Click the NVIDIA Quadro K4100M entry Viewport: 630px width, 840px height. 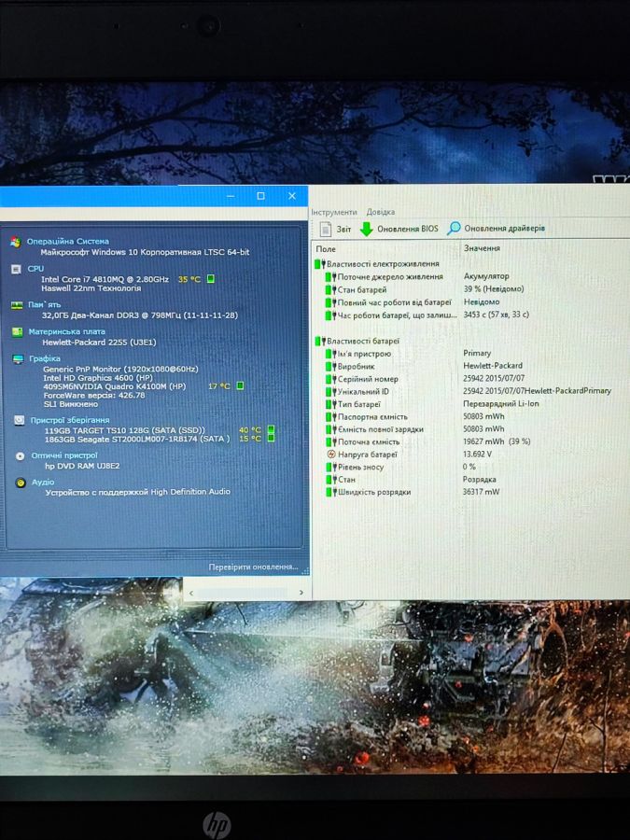115,385
